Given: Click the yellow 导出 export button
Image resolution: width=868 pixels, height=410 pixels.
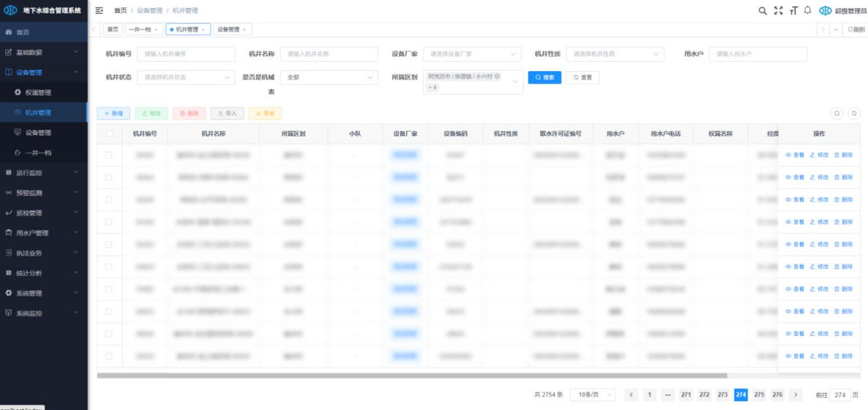Looking at the screenshot, I should tap(264, 114).
